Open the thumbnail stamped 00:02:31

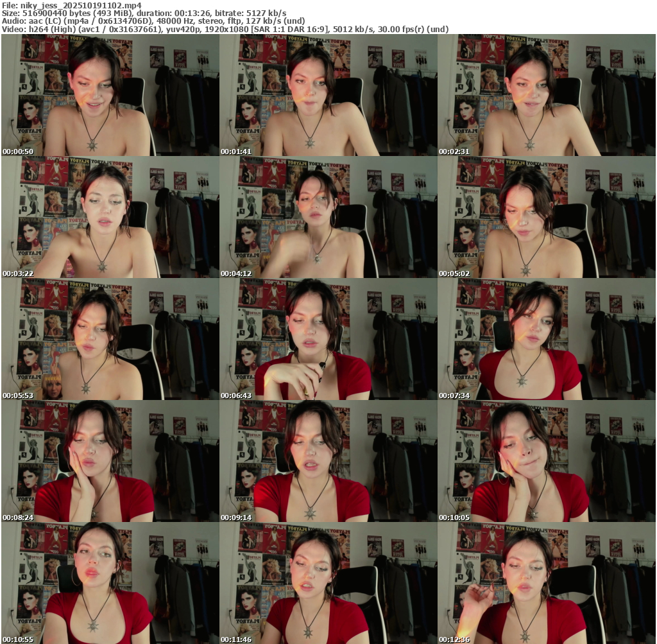coord(547,95)
